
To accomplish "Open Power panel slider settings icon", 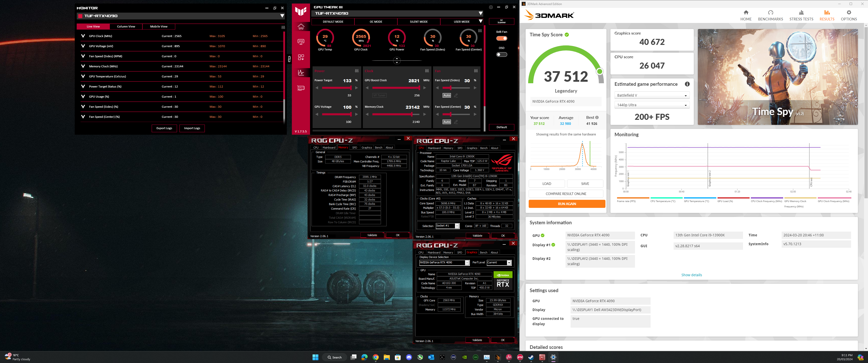I will (x=357, y=71).
